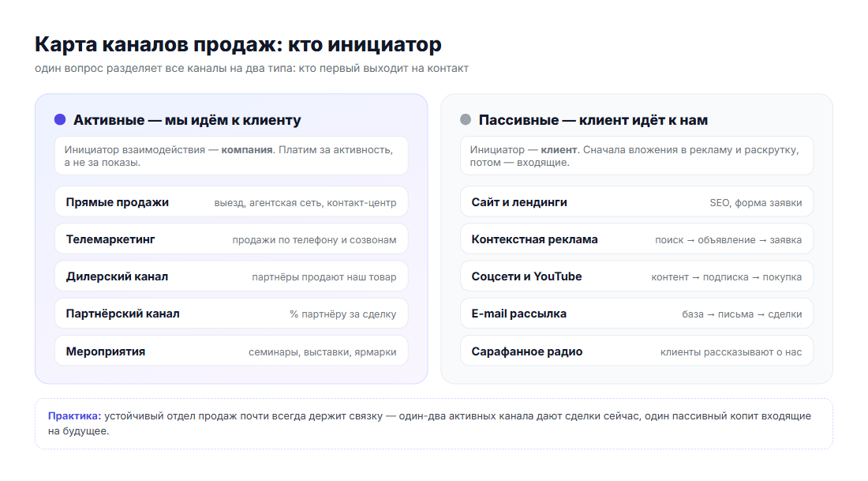Click 'база → письма → сделки' text
Image resolution: width=868 pixels, height=481 pixels.
click(x=742, y=314)
